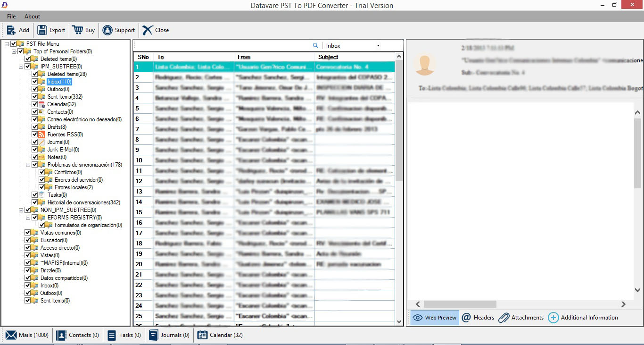The width and height of the screenshot is (644, 345).
Task: Click the Calendar icon in bottom bar
Action: [x=202, y=335]
